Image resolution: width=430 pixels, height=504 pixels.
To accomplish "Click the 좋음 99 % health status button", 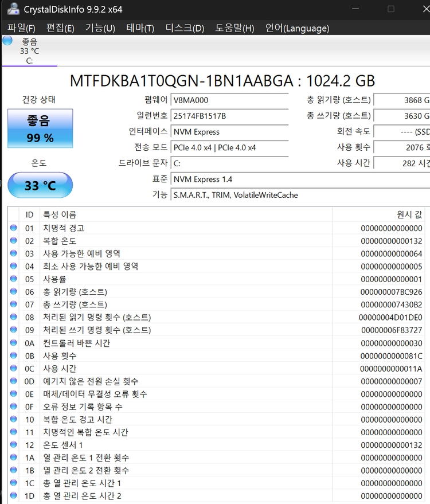I will tap(40, 128).
